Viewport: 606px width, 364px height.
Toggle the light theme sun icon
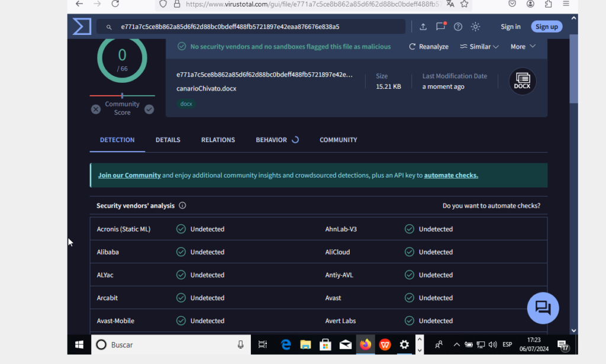(x=475, y=27)
